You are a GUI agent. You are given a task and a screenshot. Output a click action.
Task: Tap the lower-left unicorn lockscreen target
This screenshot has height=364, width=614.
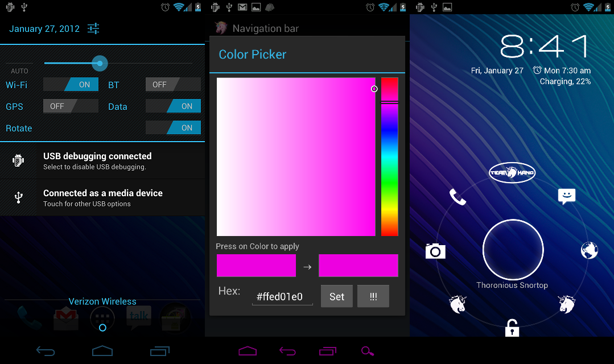pyautogui.click(x=458, y=304)
